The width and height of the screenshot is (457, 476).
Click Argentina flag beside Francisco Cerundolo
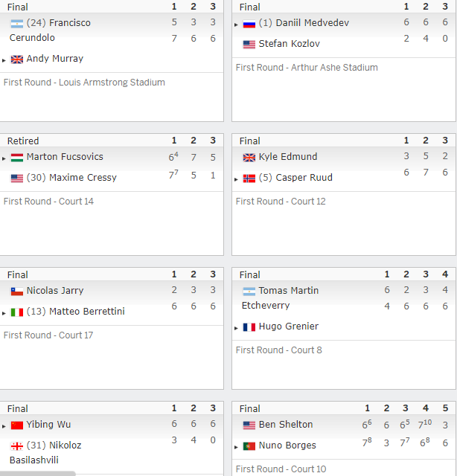[x=16, y=24]
